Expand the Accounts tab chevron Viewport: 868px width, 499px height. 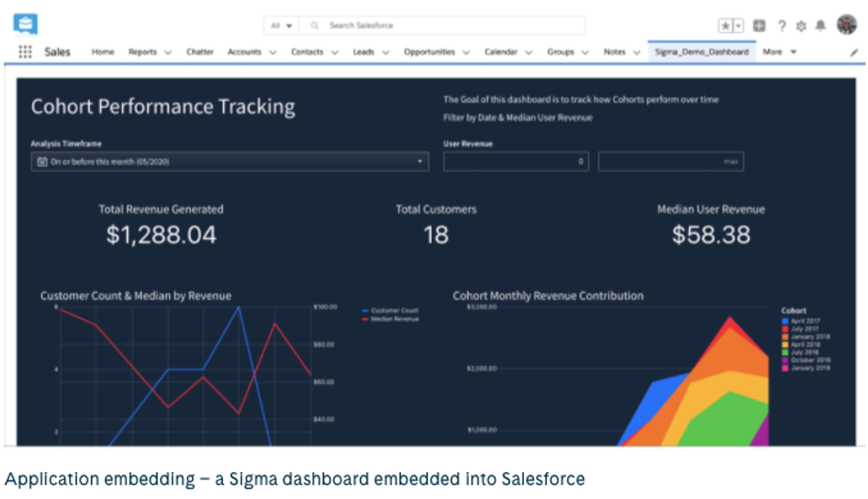pos(273,52)
